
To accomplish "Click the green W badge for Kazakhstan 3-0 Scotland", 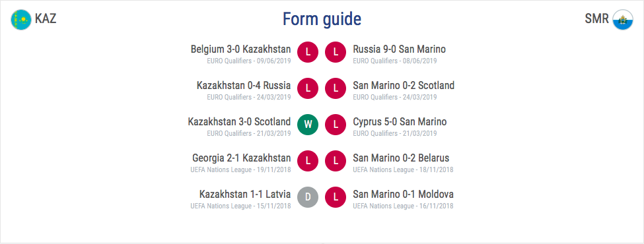I will (308, 125).
